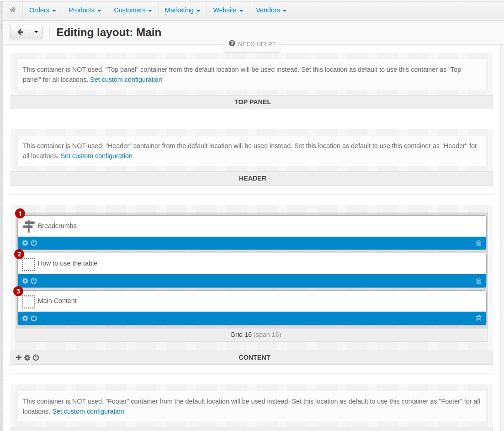Open the Orders menu

42,11
